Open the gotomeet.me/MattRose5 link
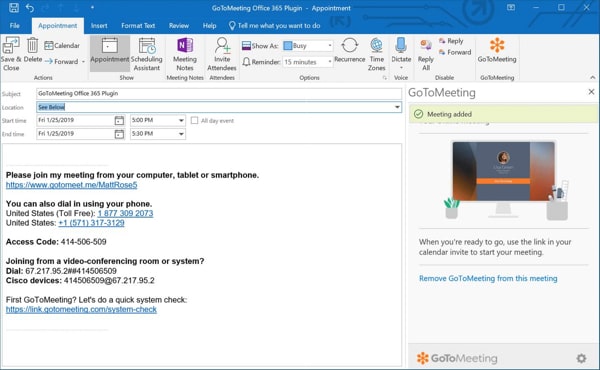 click(x=72, y=185)
